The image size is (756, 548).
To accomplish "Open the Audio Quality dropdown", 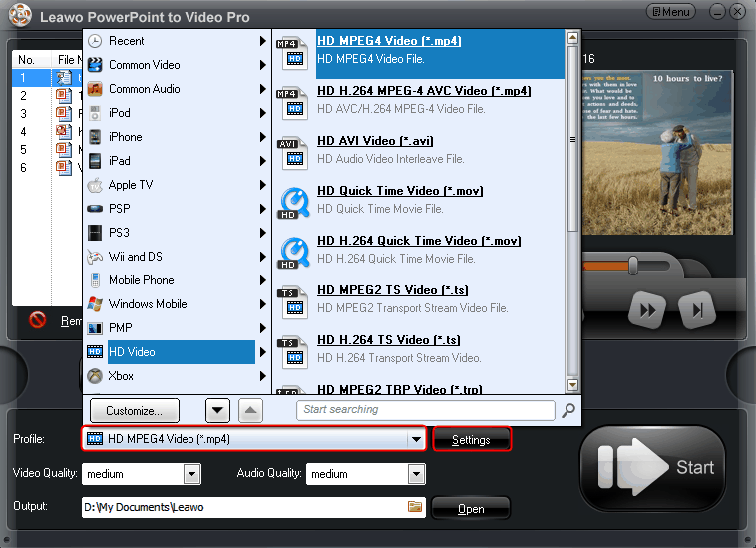I will click(x=416, y=474).
